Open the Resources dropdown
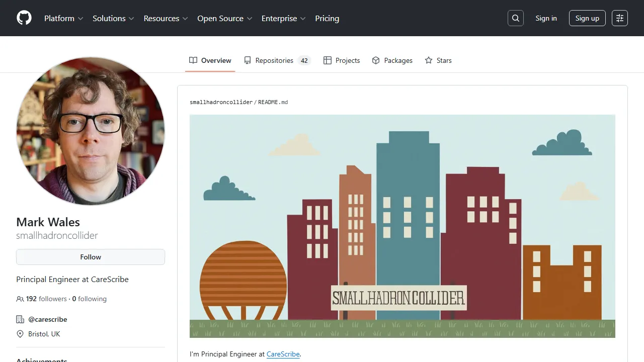The width and height of the screenshot is (644, 362). (166, 18)
